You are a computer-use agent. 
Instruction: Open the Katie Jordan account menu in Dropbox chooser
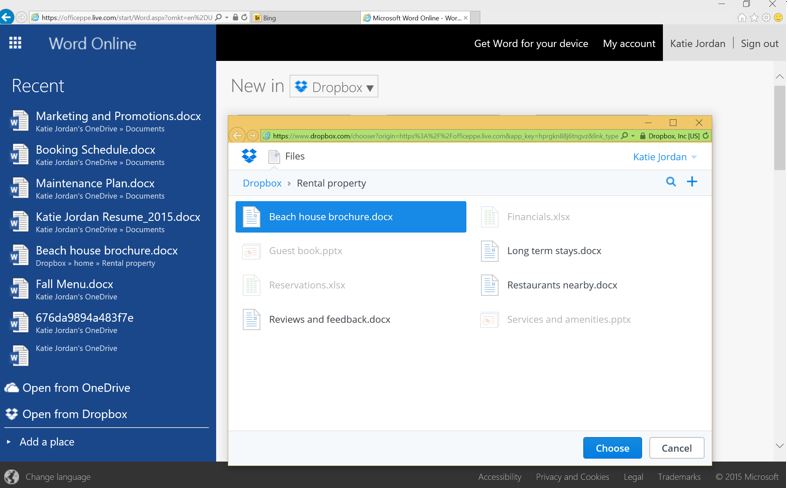click(664, 157)
